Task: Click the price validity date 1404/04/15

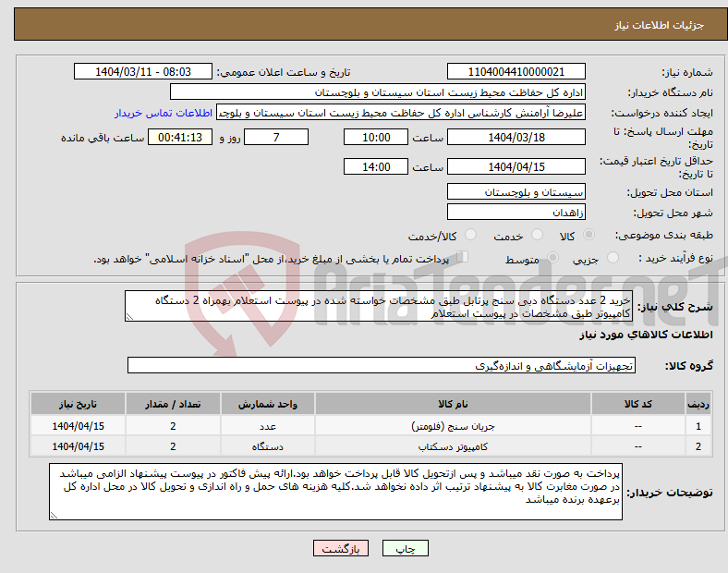Action: [x=516, y=166]
